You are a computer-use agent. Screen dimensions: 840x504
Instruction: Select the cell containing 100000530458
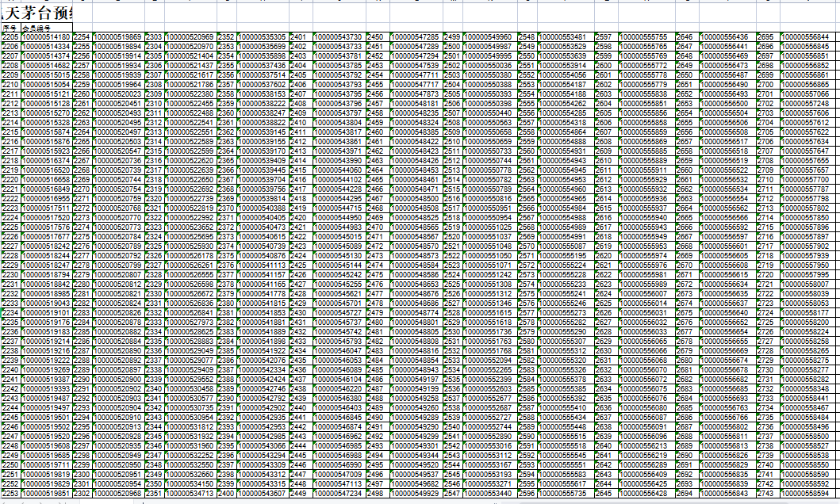click(x=190, y=389)
